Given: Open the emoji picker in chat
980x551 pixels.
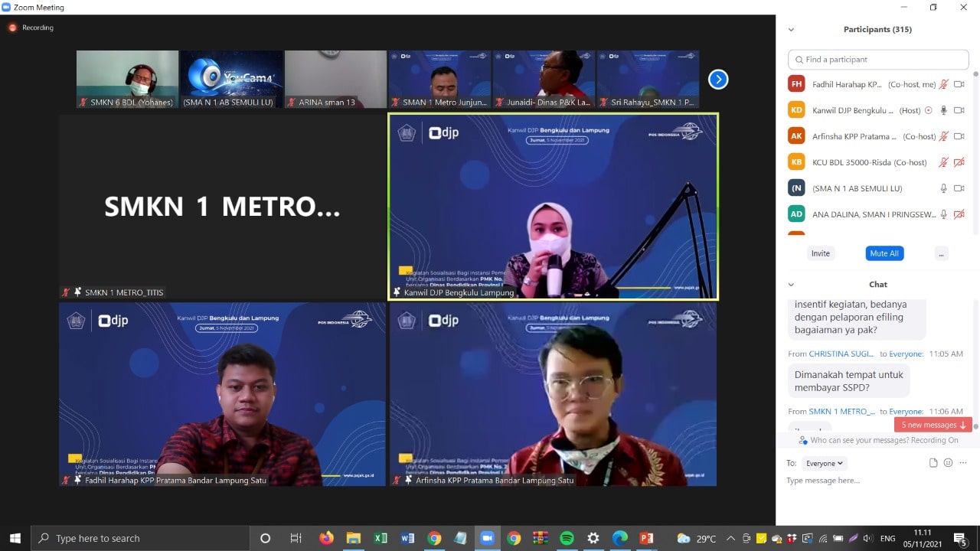Looking at the screenshot, I should click(948, 463).
